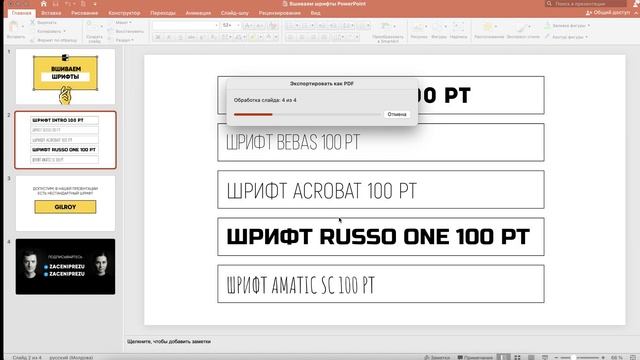Open the Главная ribbon tab
The width and height of the screenshot is (640, 360).
[21, 13]
